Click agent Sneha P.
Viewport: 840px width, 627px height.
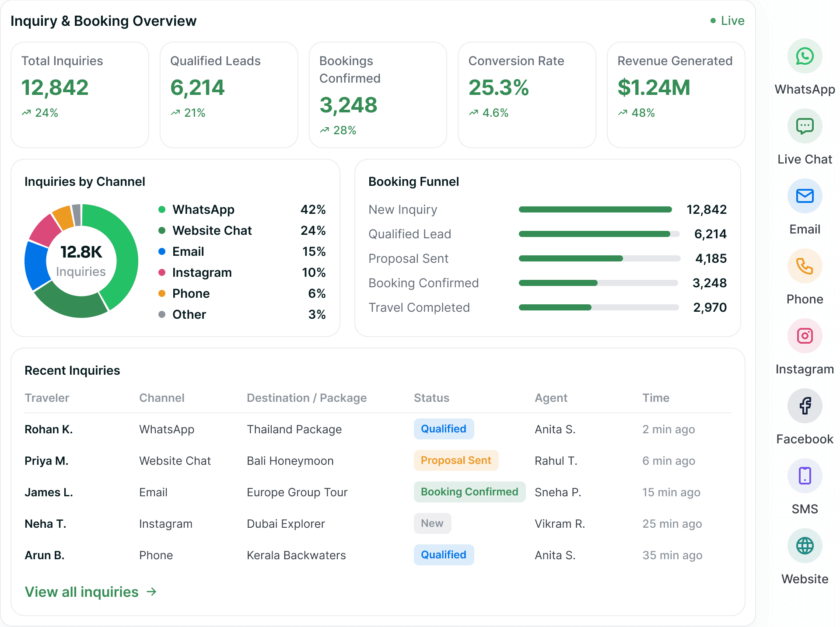[558, 492]
